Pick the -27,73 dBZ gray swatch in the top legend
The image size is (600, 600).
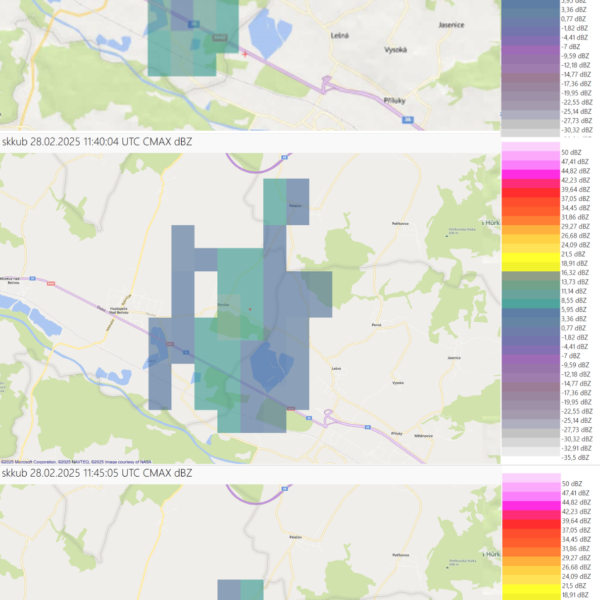pos(531,116)
